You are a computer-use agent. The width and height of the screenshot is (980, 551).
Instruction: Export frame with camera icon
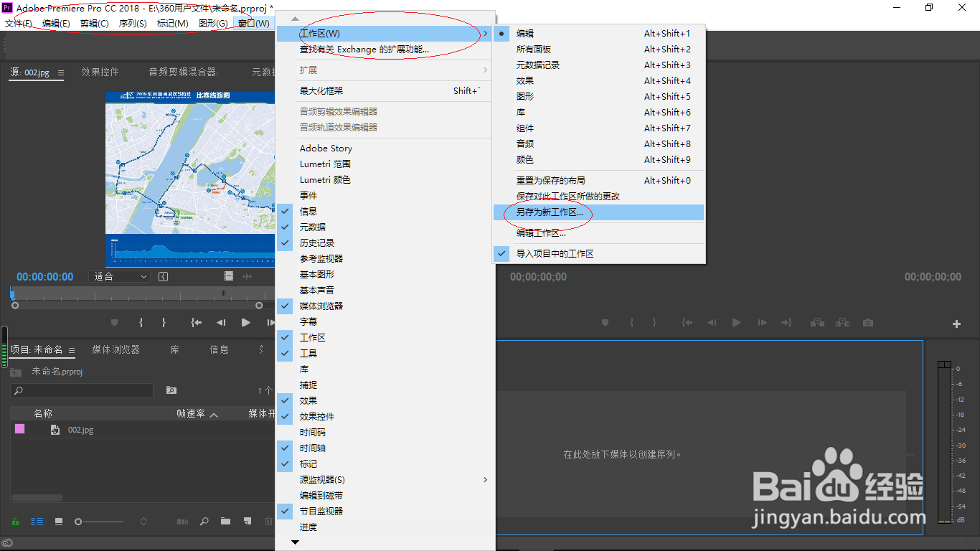[x=868, y=323]
